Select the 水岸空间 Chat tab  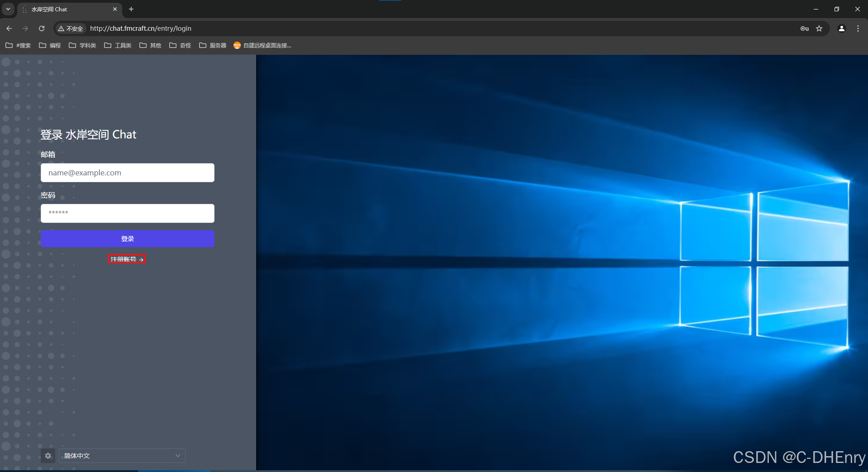point(70,9)
